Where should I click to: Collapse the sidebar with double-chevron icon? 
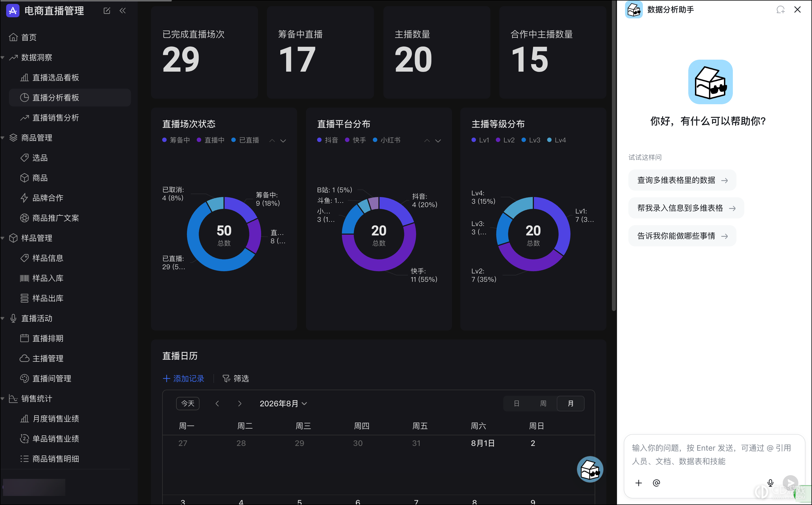(123, 11)
